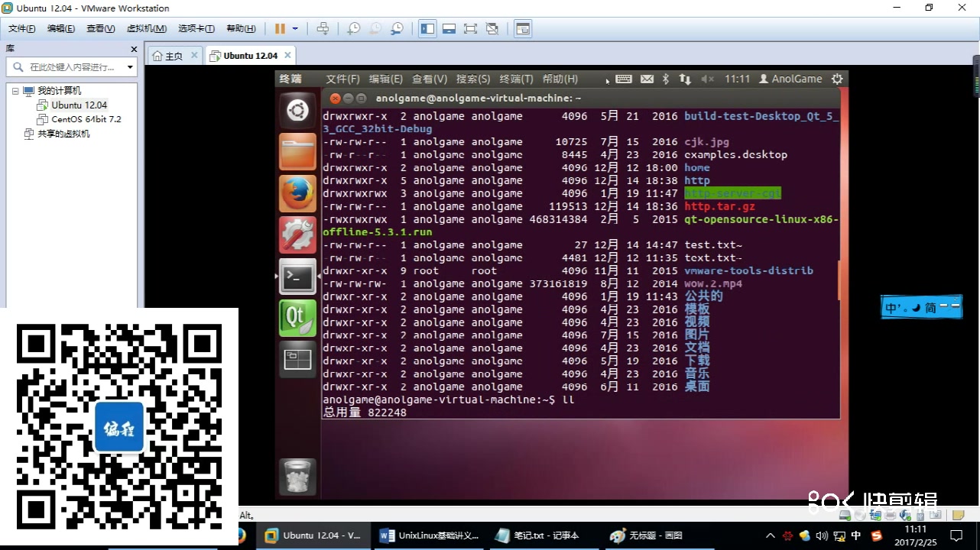This screenshot has height=550, width=980.
Task: Open the power options dropdown arrow
Action: (295, 28)
